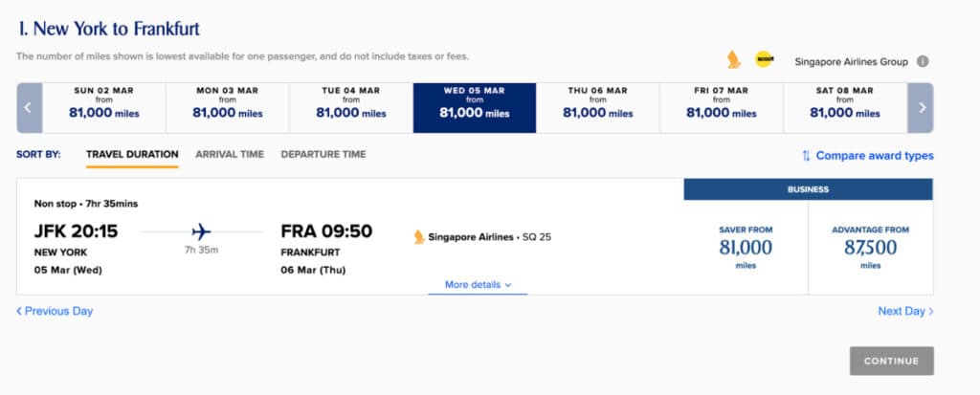The image size is (980, 395).
Task: Sort flights by Travel Duration
Action: 132,154
